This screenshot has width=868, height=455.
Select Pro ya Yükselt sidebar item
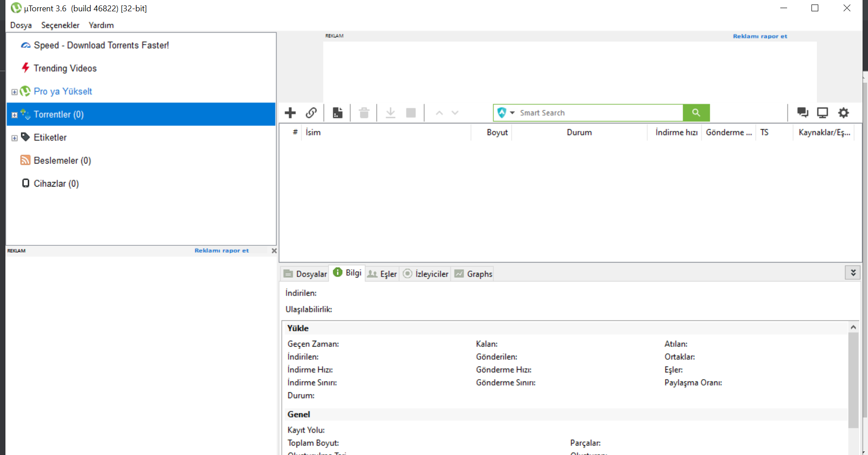point(63,91)
